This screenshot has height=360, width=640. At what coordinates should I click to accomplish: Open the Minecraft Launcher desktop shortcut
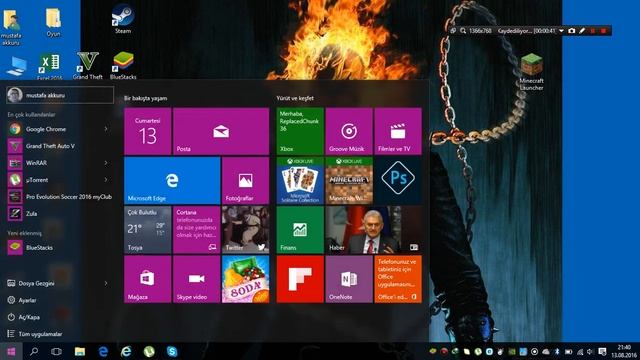click(531, 71)
